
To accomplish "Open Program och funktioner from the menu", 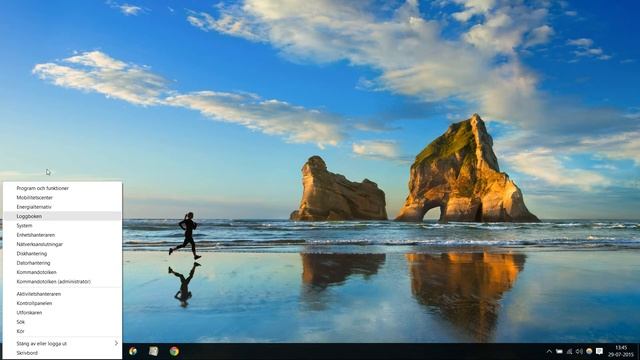I will click(x=62, y=188).
